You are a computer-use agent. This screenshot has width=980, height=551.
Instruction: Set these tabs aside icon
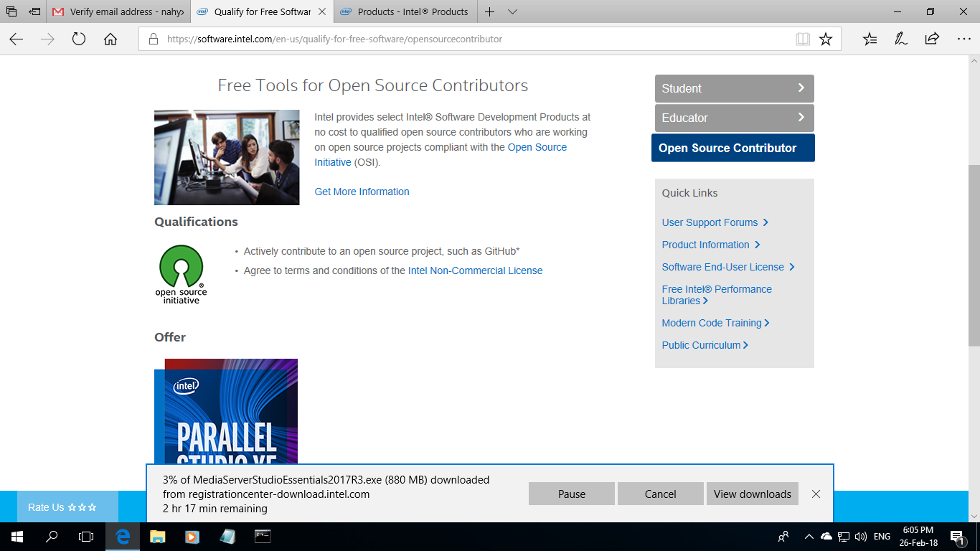pyautogui.click(x=34, y=12)
